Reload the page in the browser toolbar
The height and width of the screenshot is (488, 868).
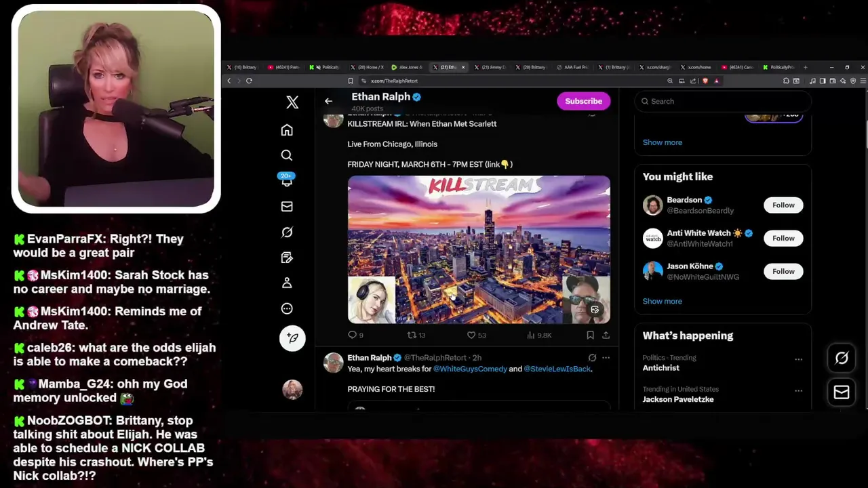(x=249, y=81)
